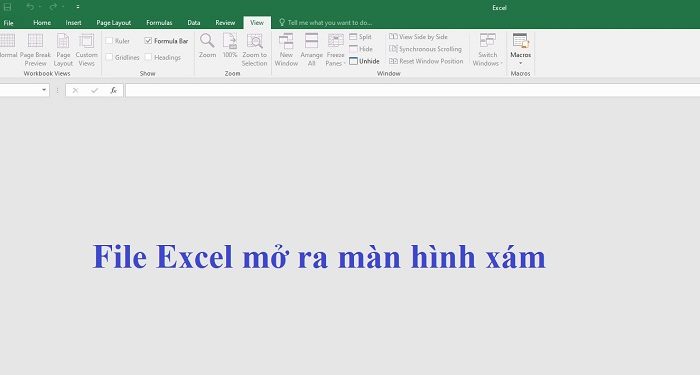
Task: Toggle the Ruler checkbox
Action: tap(109, 41)
